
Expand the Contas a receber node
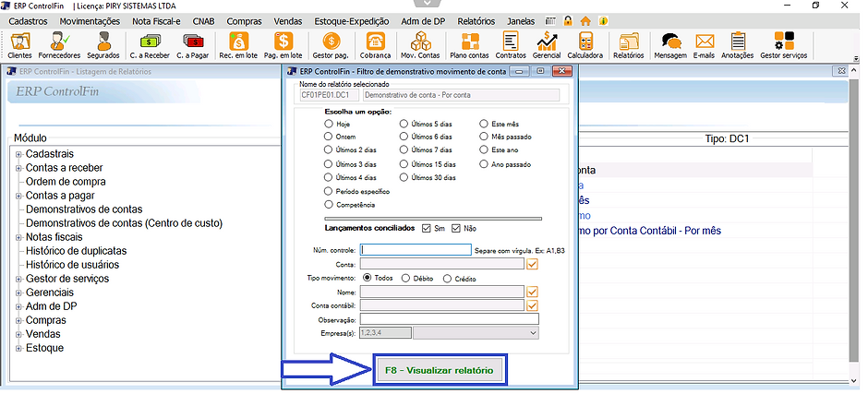(x=18, y=168)
